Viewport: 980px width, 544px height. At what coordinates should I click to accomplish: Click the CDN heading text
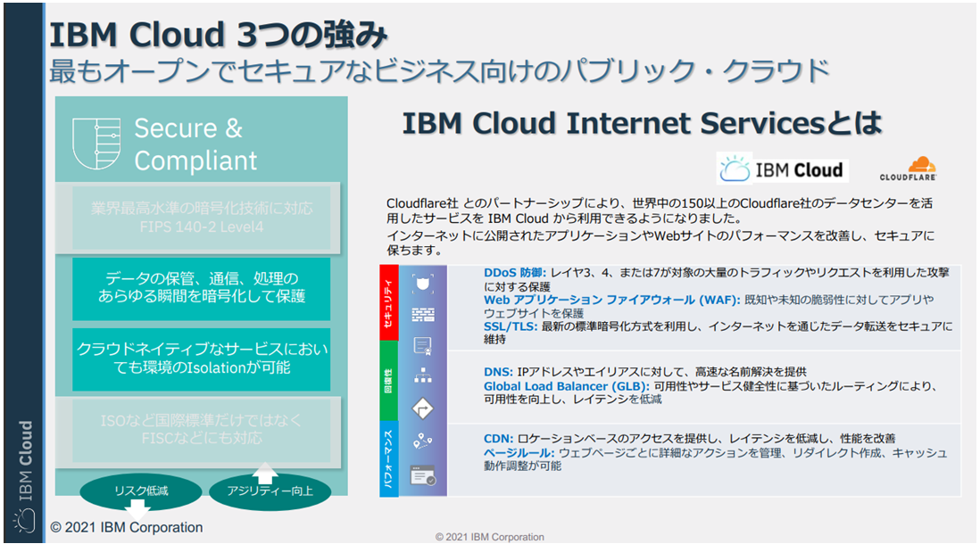pyautogui.click(x=498, y=439)
